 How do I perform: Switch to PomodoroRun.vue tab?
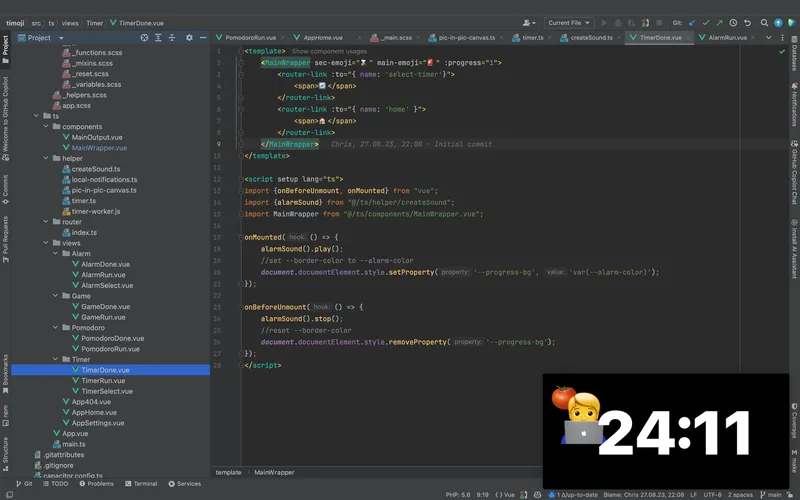250,38
